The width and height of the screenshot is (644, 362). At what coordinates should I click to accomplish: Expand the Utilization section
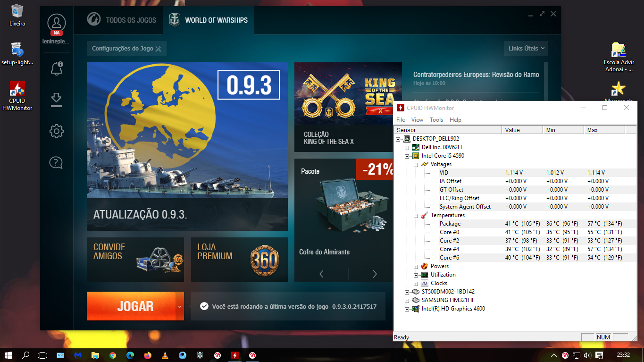pos(416,275)
